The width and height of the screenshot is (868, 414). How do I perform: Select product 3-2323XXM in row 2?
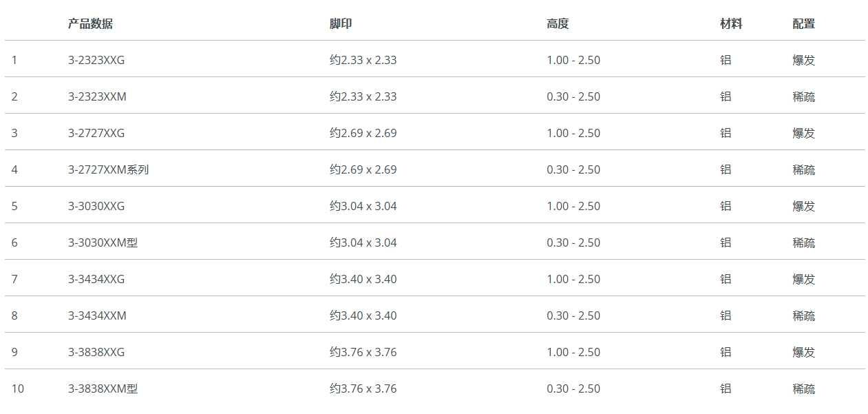pyautogui.click(x=97, y=96)
